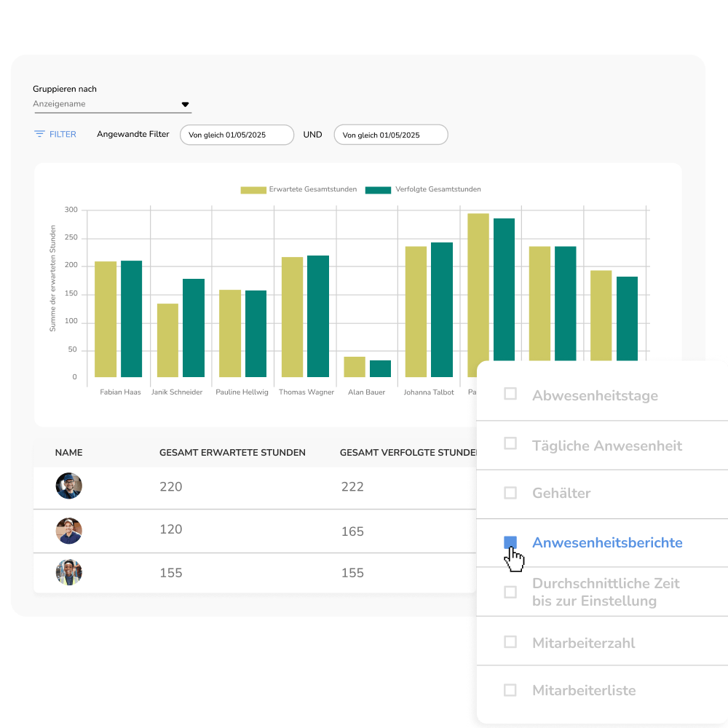Image resolution: width=728 pixels, height=728 pixels.
Task: Toggle the Verfolgte Gesamtstunden legend swatch
Action: (378, 189)
